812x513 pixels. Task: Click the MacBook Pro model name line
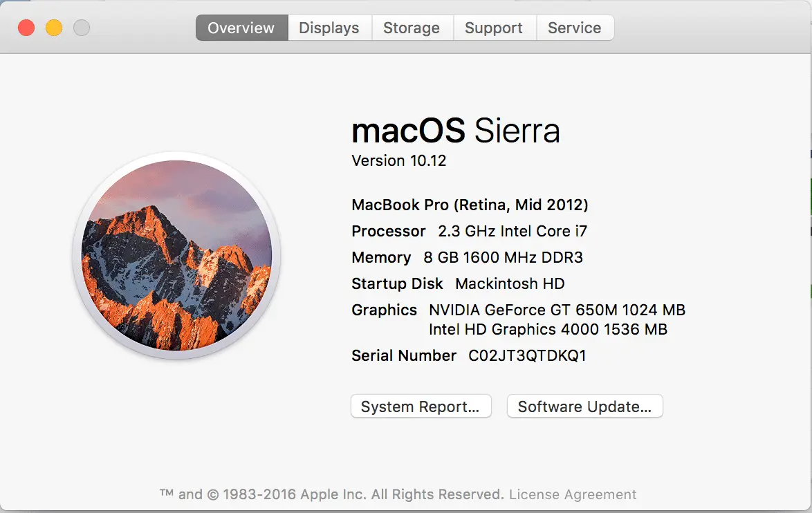[x=470, y=205]
